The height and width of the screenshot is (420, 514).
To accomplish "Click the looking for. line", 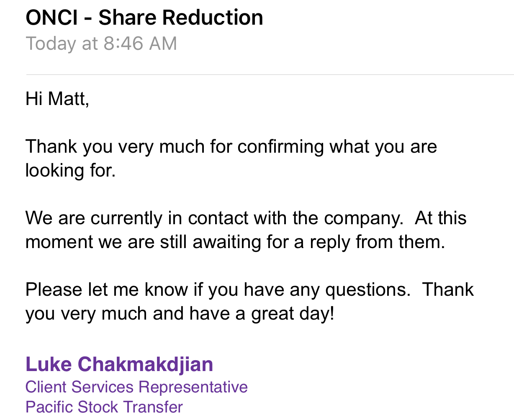I will click(70, 171).
